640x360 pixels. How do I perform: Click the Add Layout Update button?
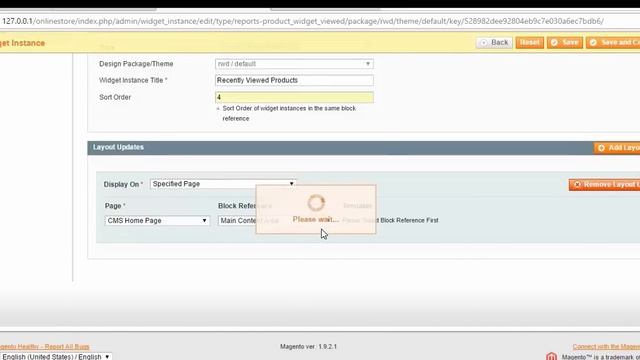pyautogui.click(x=617, y=148)
